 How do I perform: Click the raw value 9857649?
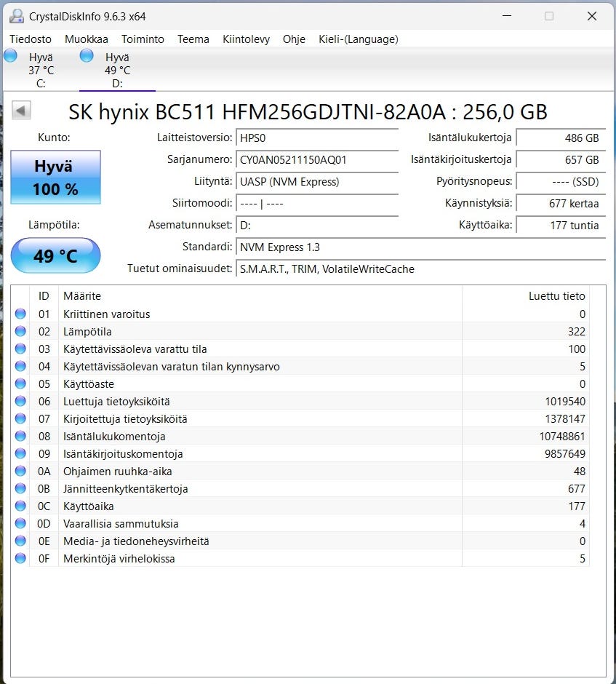tap(565, 453)
